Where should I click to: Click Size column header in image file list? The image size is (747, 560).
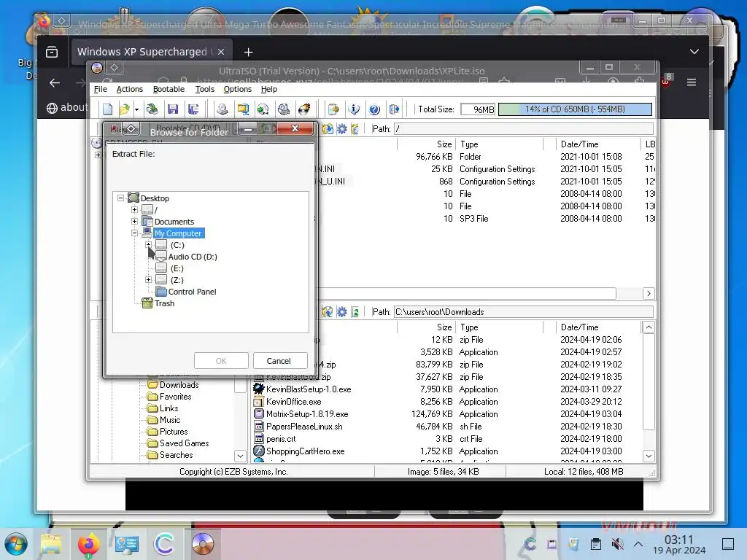tap(427, 144)
